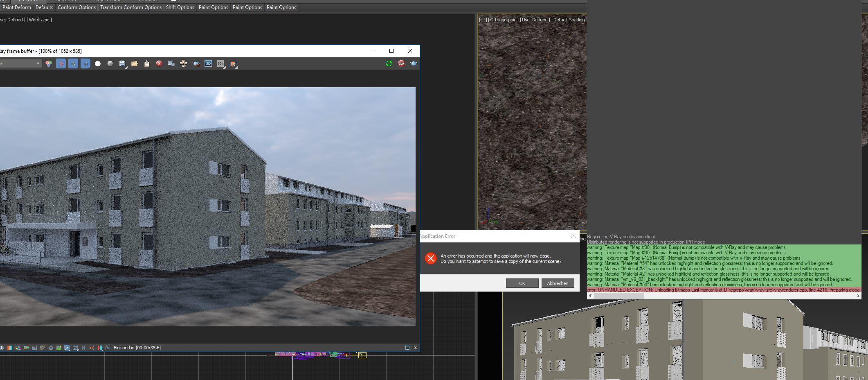Open the first Paint Options tab after Shift Options
The width and height of the screenshot is (868, 380).
(x=214, y=7)
